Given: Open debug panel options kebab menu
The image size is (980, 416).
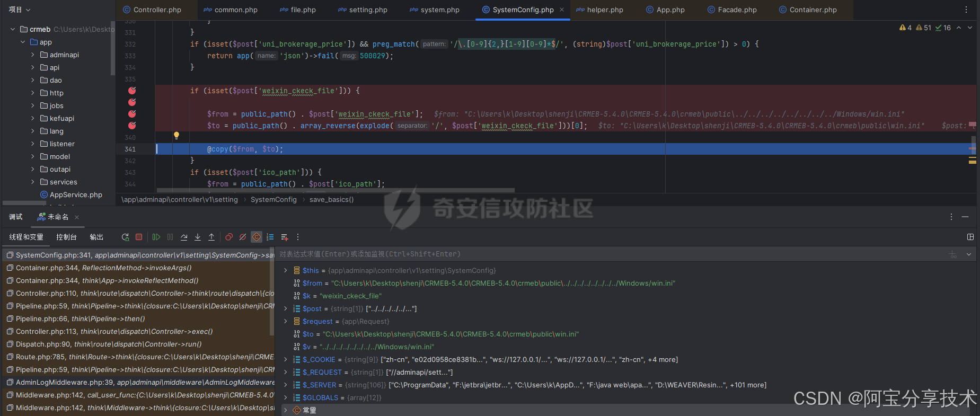Looking at the screenshot, I should [951, 217].
